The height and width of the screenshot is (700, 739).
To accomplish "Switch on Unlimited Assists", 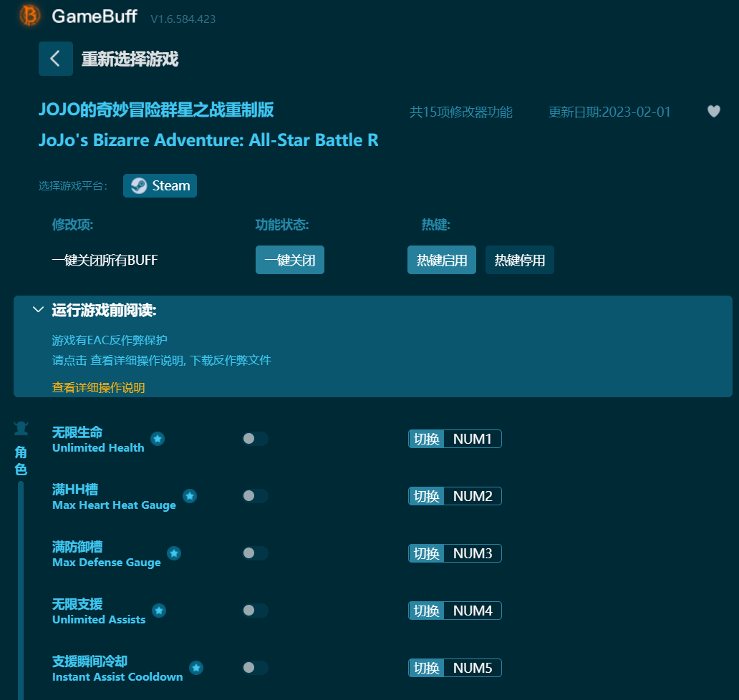I will [255, 611].
